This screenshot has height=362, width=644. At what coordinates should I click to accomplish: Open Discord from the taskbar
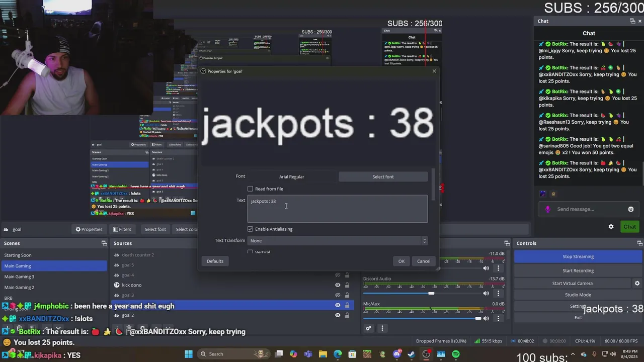(397, 354)
